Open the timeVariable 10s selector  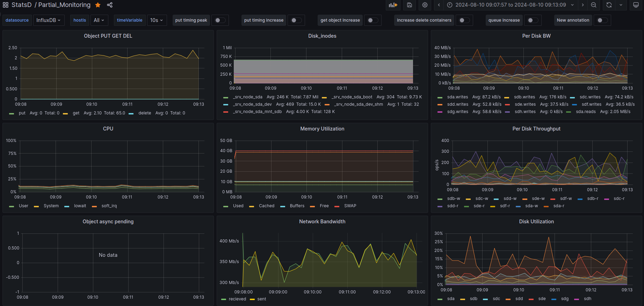tap(157, 20)
